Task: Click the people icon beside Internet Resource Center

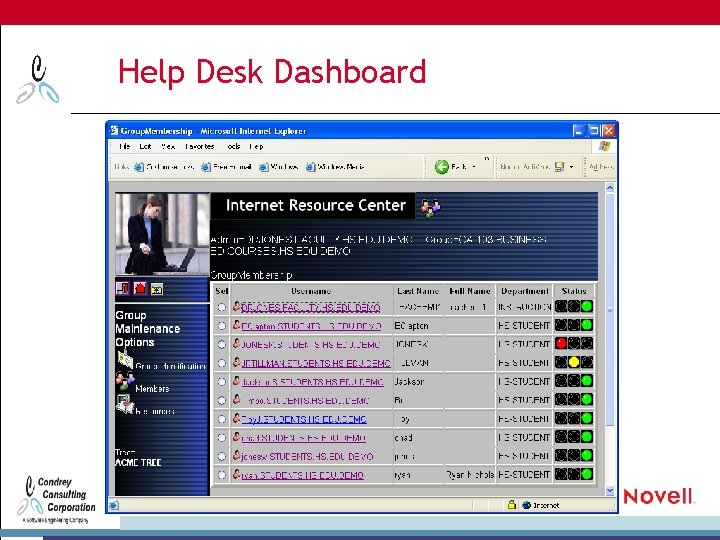Action: (430, 208)
